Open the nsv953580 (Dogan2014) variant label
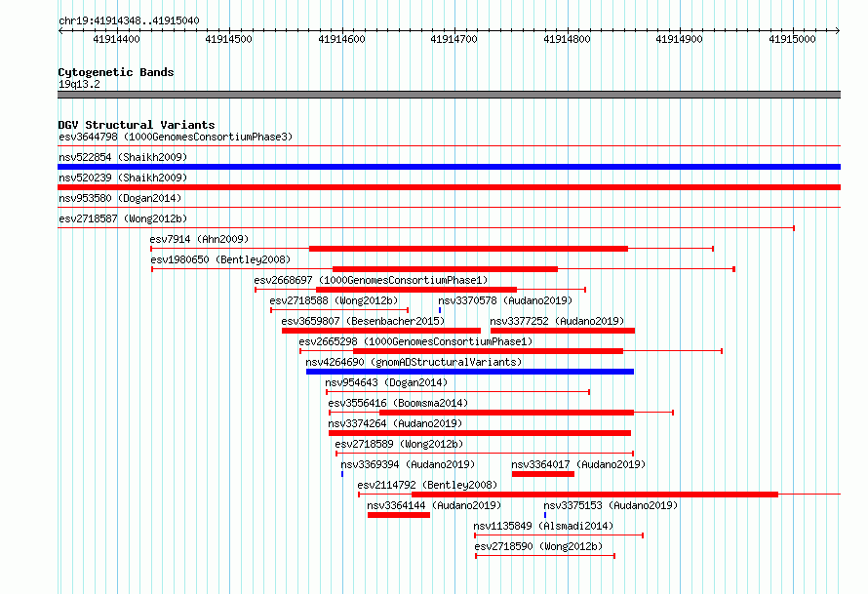 tap(120, 198)
